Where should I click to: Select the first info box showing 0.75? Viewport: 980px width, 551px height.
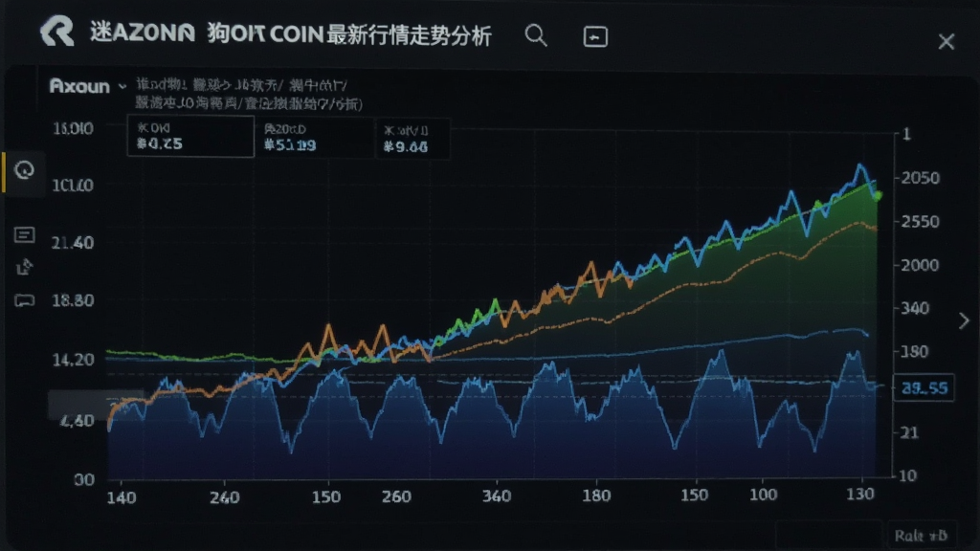tap(190, 136)
